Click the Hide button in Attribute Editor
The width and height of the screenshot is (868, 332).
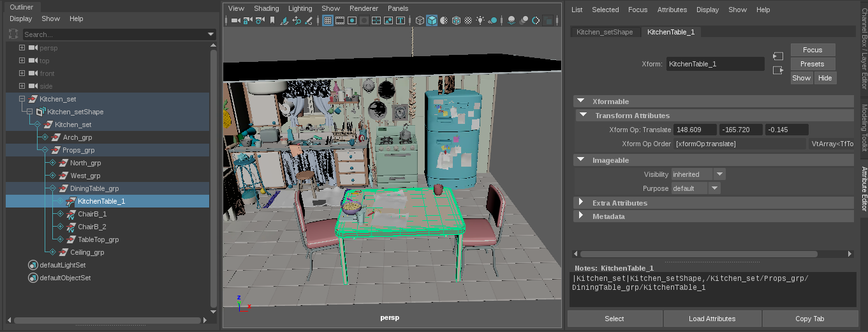click(825, 78)
